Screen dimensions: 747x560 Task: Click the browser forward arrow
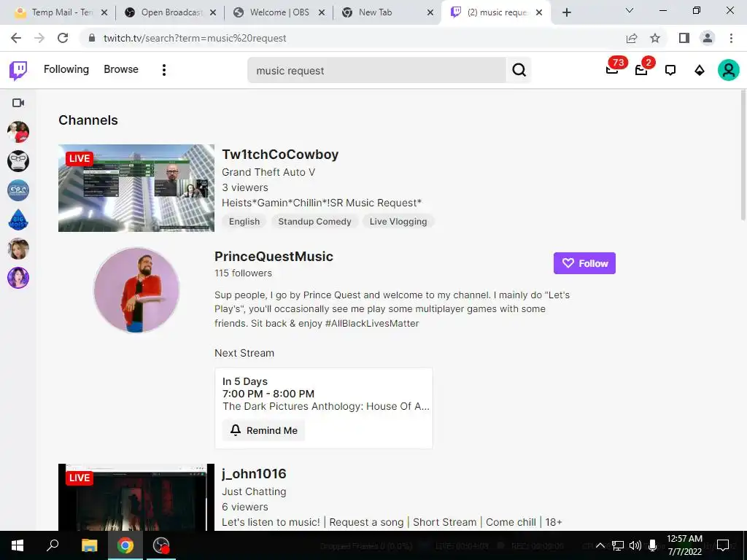coord(39,38)
